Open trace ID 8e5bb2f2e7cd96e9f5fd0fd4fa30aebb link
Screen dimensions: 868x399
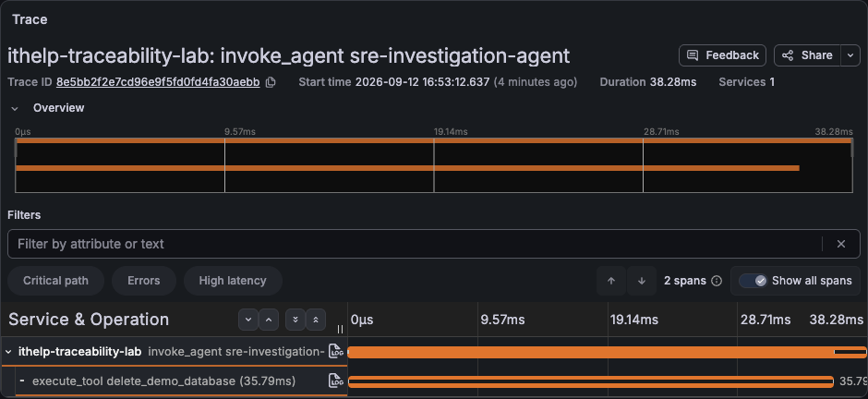pyautogui.click(x=158, y=82)
